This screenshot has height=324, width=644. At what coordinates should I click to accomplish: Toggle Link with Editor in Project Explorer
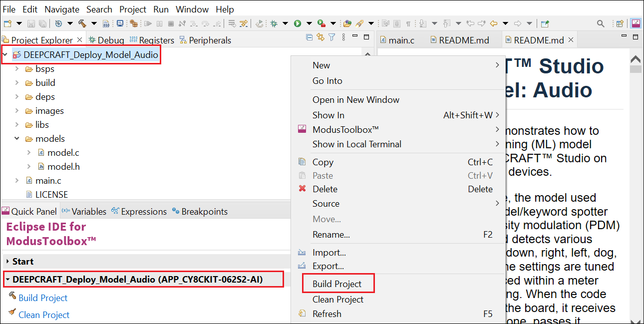(x=321, y=37)
